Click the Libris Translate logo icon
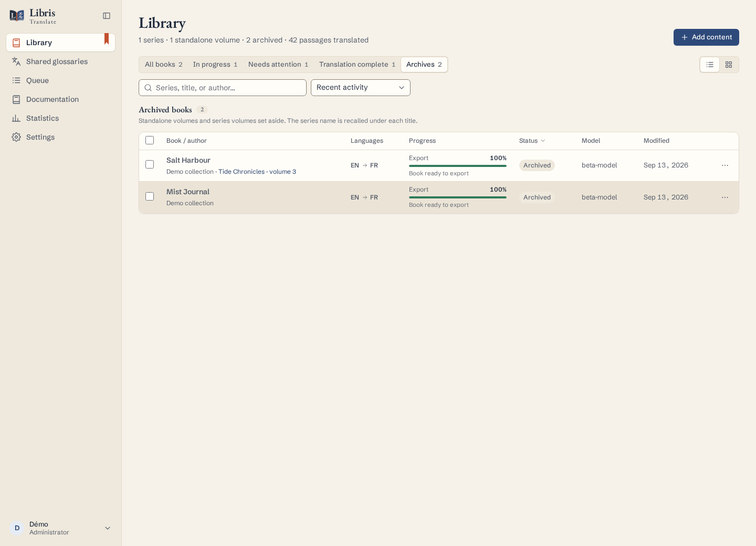This screenshot has width=756, height=546. click(17, 16)
